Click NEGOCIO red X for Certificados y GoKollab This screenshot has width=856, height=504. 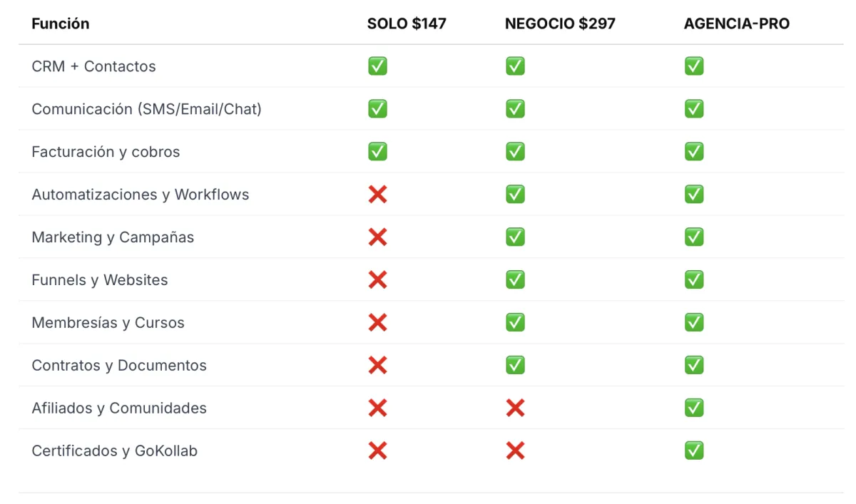(515, 451)
